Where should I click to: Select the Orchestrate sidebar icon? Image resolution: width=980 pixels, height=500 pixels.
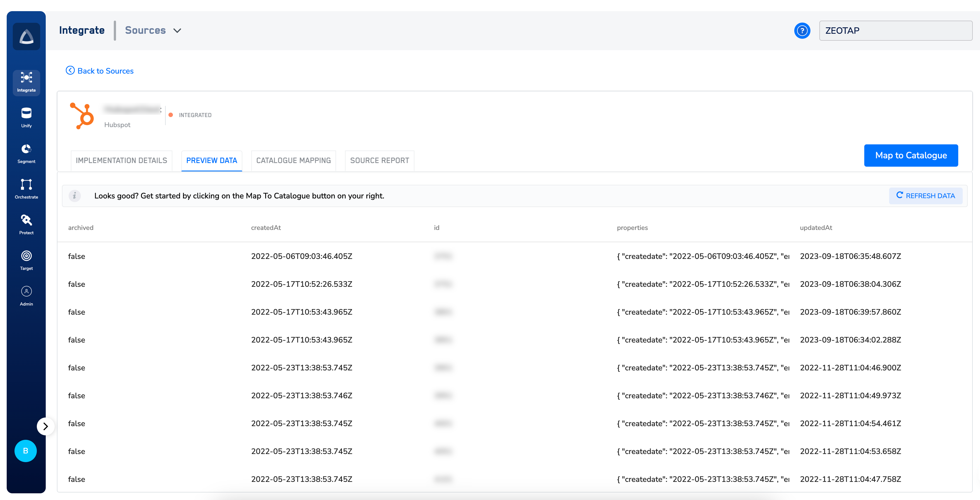pos(26,189)
